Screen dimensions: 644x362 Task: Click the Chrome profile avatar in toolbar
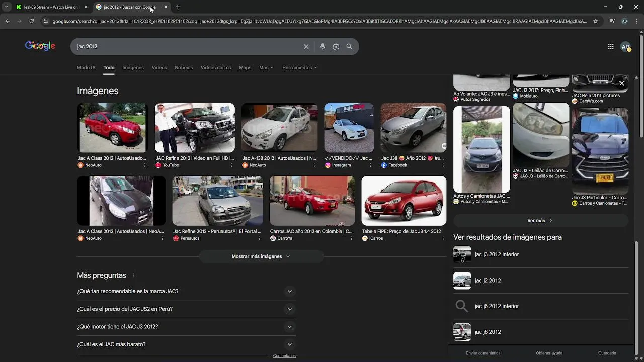[x=624, y=21]
